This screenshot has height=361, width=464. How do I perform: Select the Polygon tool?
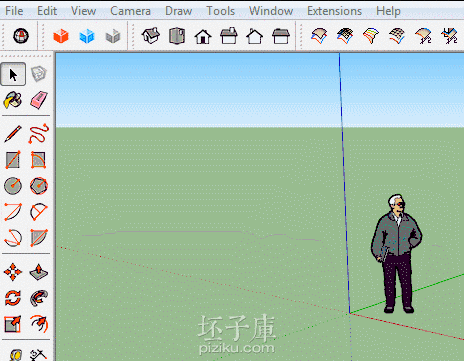click(39, 186)
